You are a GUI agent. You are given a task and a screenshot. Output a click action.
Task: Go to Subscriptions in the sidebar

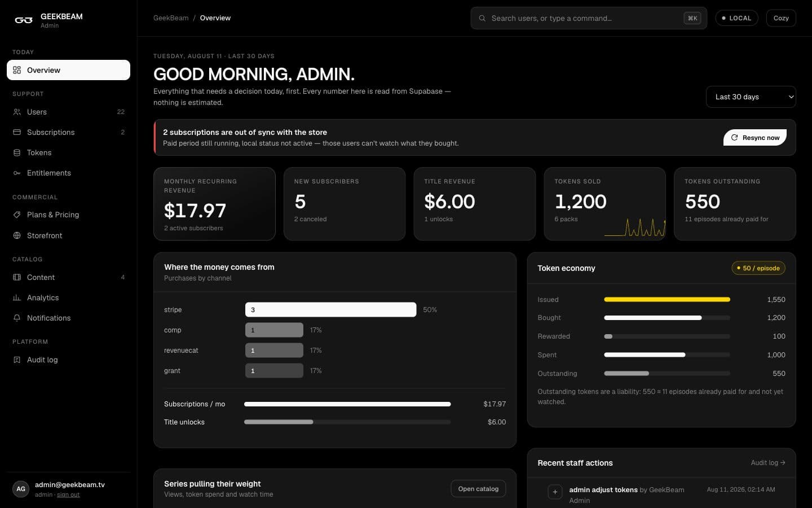click(68, 132)
